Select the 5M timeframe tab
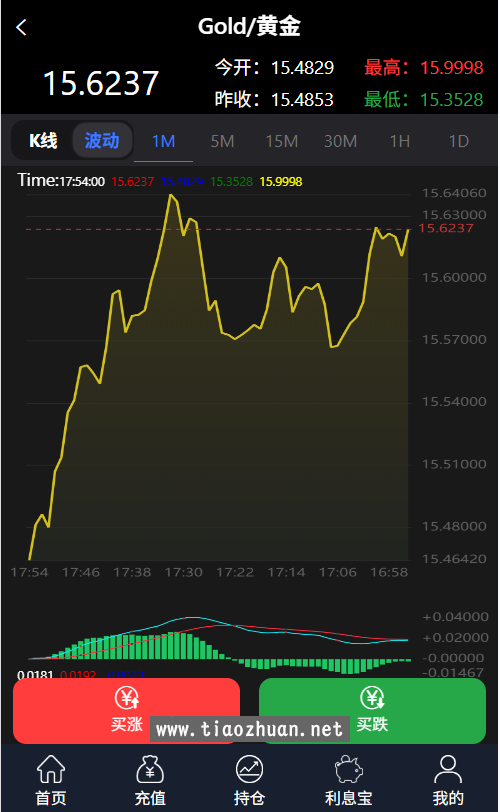Screen dimensions: 500x812 pos(223,141)
